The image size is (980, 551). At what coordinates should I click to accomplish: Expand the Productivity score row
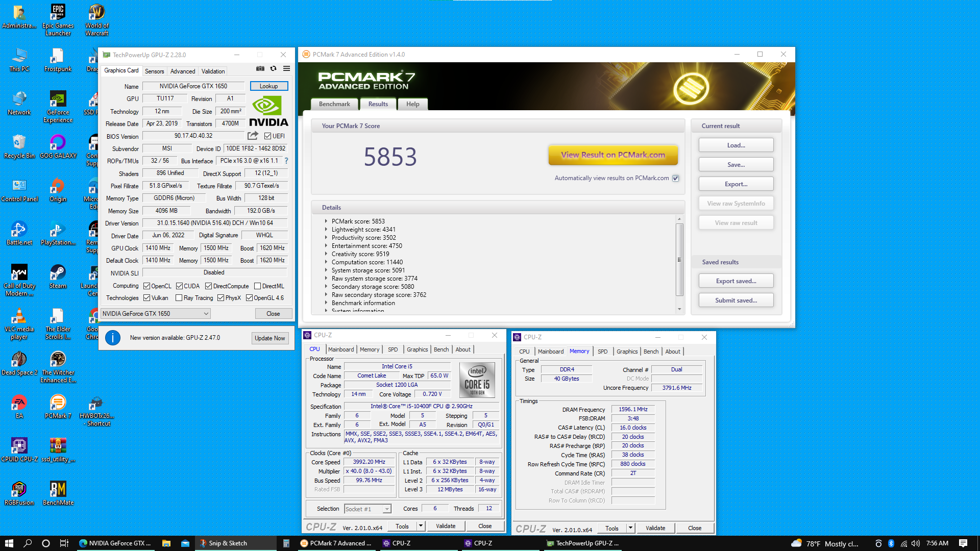click(326, 238)
